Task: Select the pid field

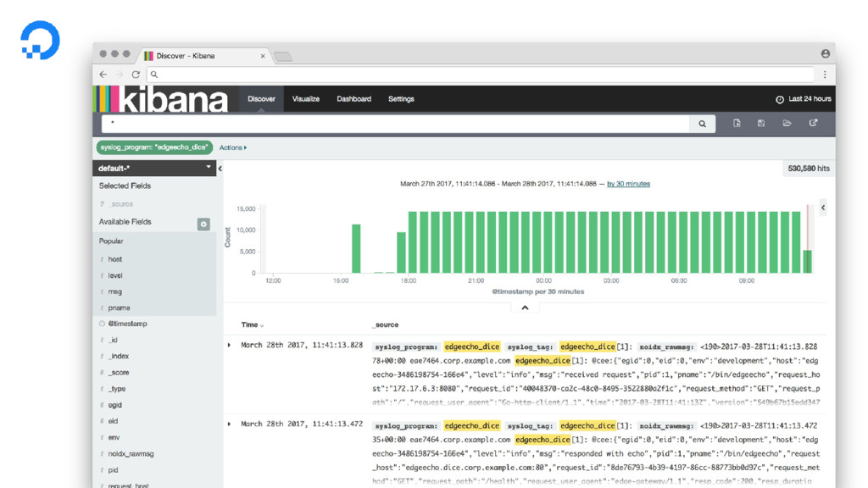Action: tap(113, 469)
